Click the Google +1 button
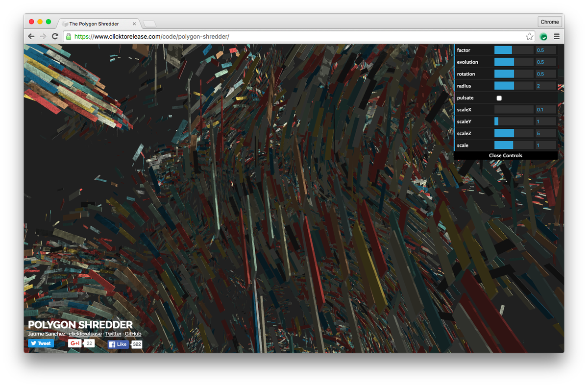Screen dimensions: 588x387 tap(75, 343)
